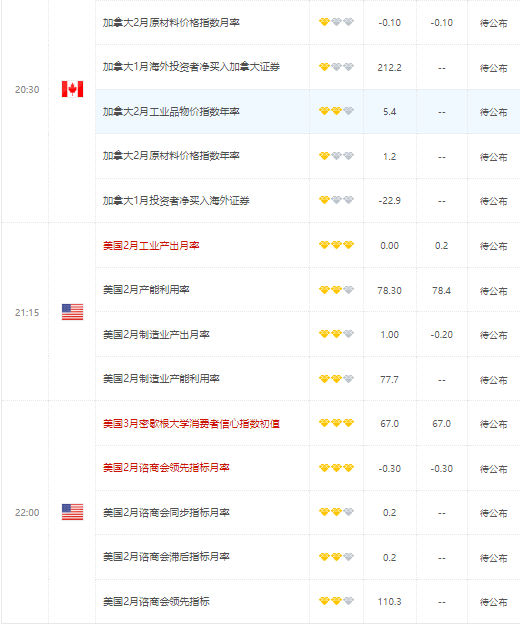The width and height of the screenshot is (520, 628).
Task: Click importance diamonds for 美国3月密歇根大学消费者信心指数初值
Action: [x=337, y=423]
